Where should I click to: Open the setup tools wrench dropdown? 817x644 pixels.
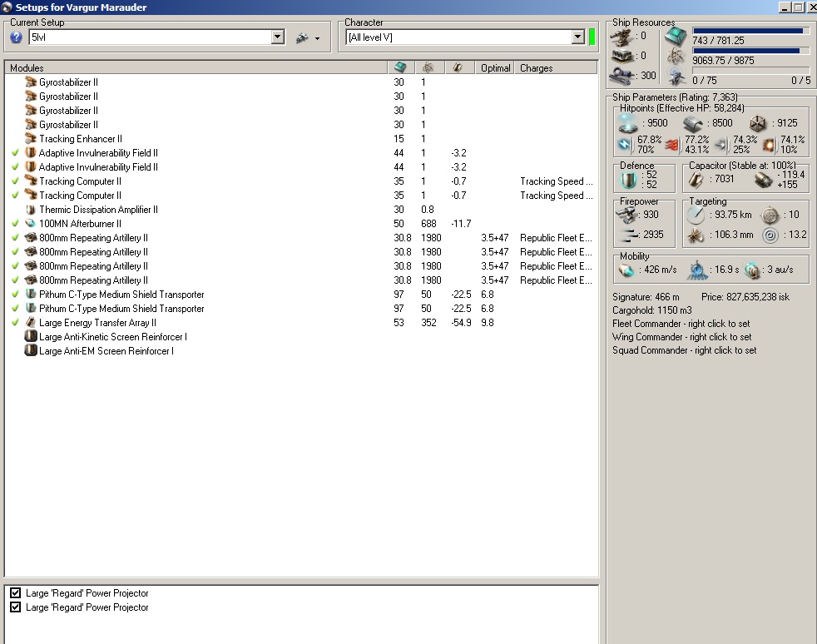(307, 38)
